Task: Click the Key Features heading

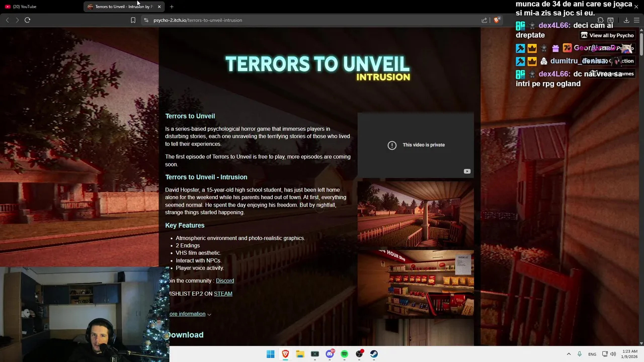Action: [185, 225]
